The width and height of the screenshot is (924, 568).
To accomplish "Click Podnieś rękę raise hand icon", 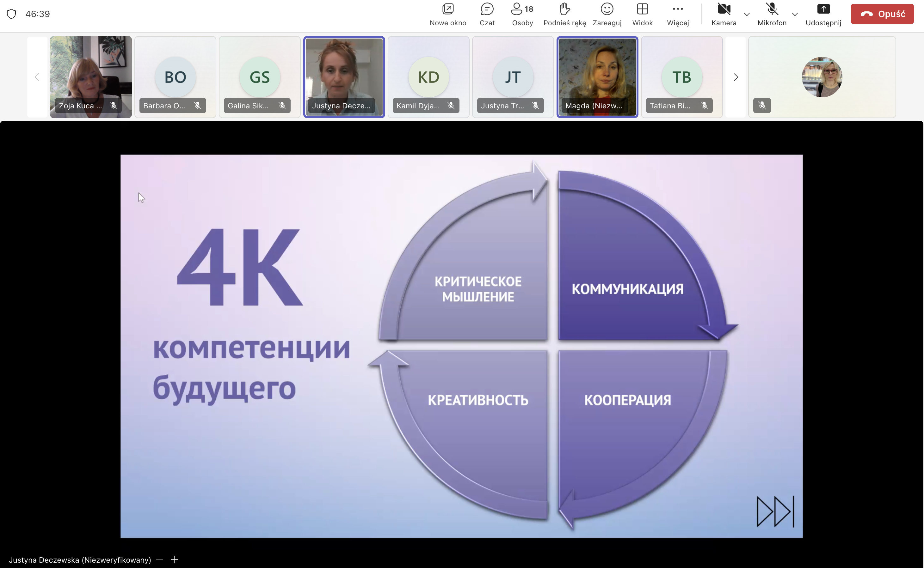I will (x=564, y=9).
